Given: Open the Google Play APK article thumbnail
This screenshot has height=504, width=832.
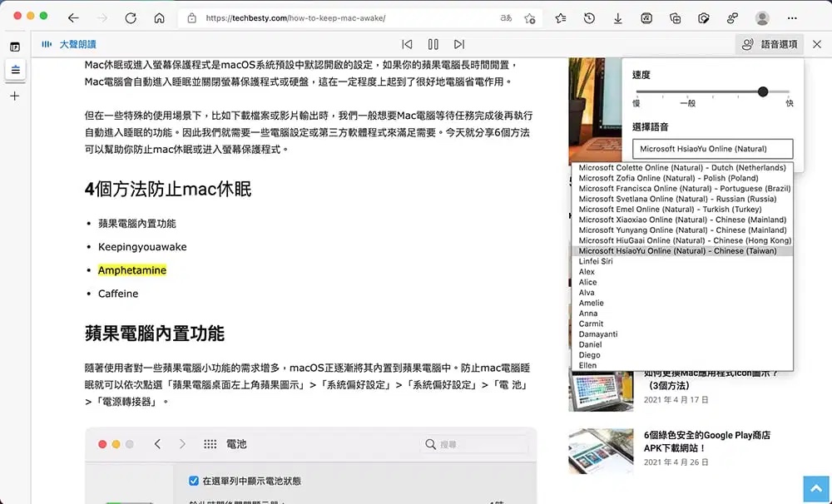Looking at the screenshot, I should click(x=601, y=451).
